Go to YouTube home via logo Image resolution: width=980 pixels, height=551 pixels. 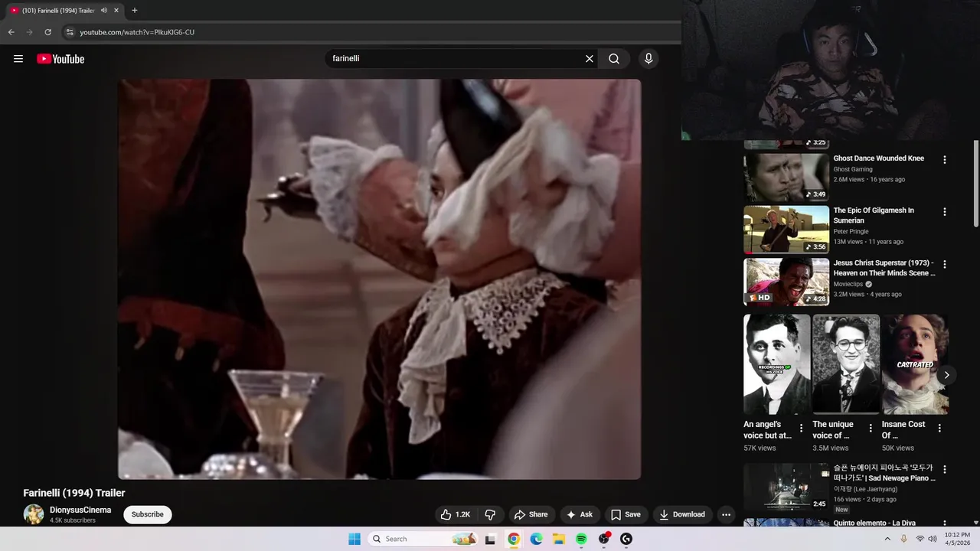pos(60,59)
